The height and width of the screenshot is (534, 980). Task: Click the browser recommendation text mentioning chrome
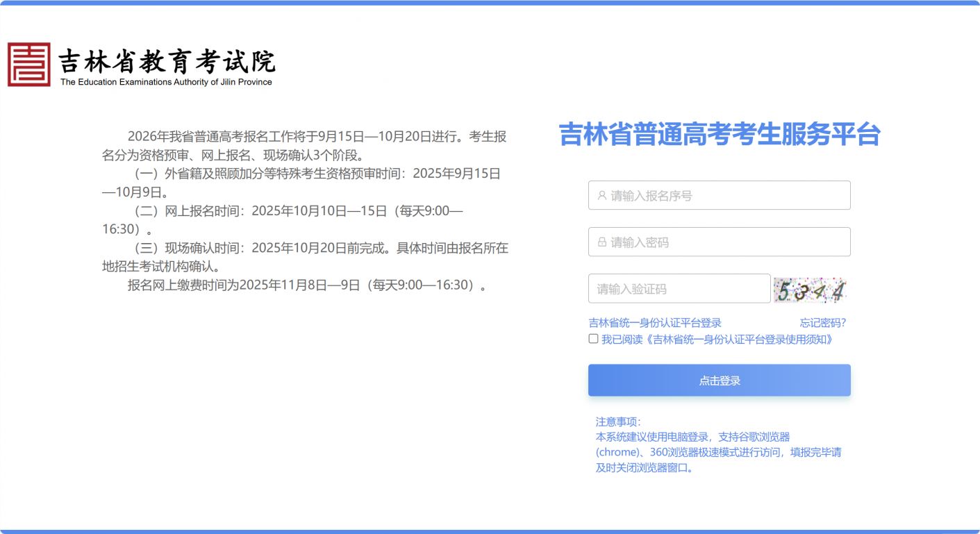[x=718, y=452]
